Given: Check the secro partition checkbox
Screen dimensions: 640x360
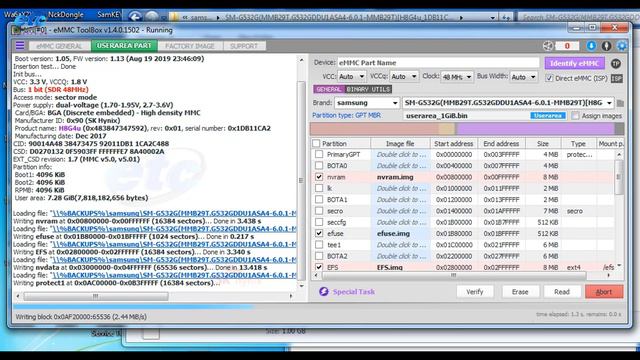Looking at the screenshot, I should click(319, 211).
